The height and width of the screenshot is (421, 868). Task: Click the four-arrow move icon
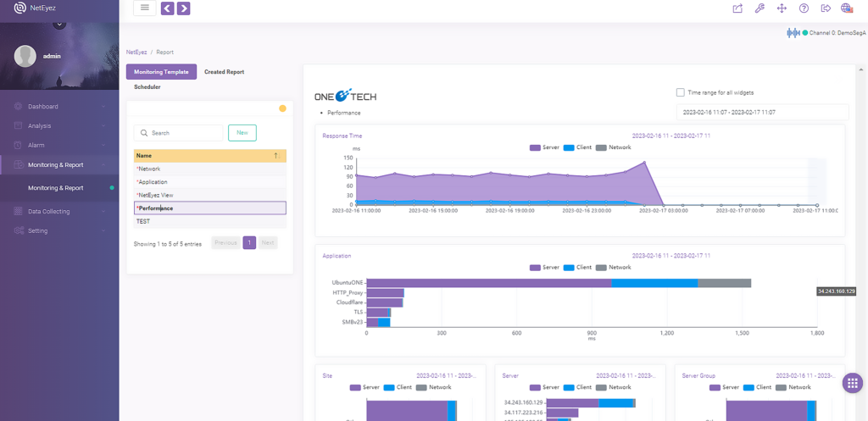pyautogui.click(x=782, y=8)
